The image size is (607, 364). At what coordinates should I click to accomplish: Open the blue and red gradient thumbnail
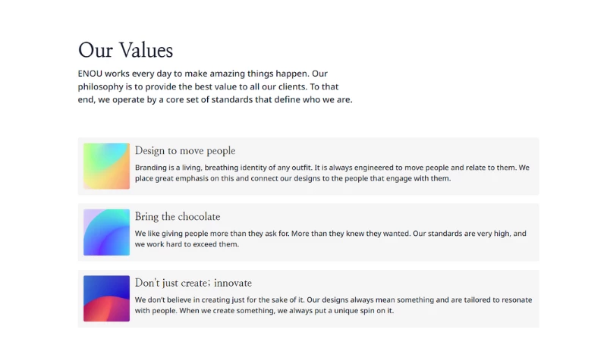[106, 298]
